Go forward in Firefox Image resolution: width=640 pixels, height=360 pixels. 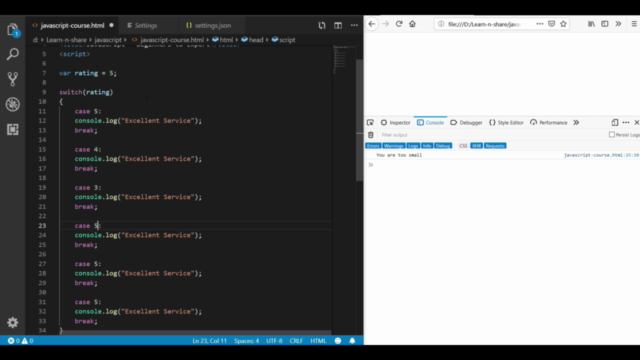pyautogui.click(x=386, y=24)
